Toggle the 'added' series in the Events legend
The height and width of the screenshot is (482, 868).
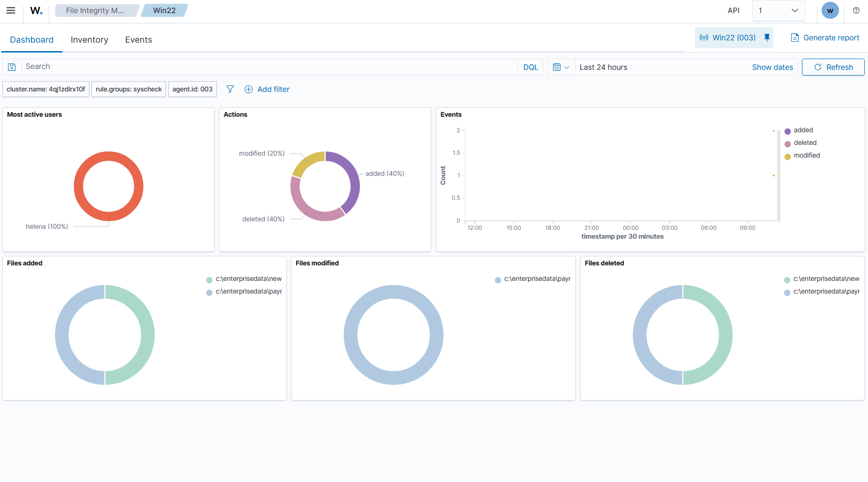click(x=803, y=130)
